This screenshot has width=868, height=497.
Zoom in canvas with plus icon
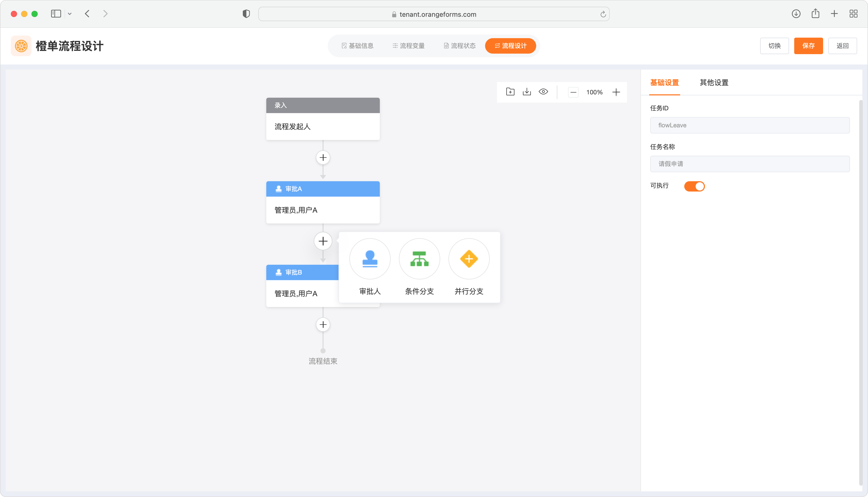[x=616, y=92]
